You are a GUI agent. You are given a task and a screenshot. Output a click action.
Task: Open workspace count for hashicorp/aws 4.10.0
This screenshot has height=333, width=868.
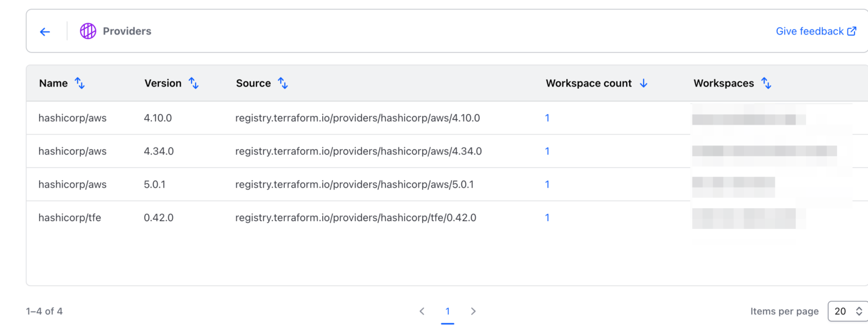pyautogui.click(x=547, y=118)
